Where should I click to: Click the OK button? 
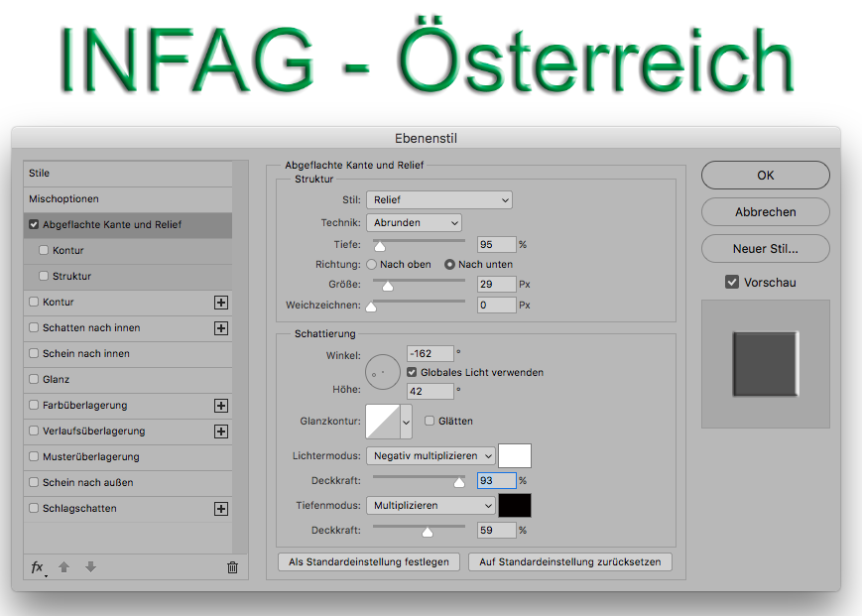(x=765, y=176)
